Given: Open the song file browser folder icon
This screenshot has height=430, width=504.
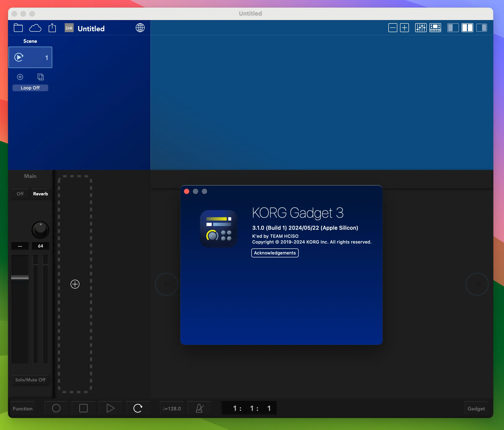Looking at the screenshot, I should click(18, 28).
